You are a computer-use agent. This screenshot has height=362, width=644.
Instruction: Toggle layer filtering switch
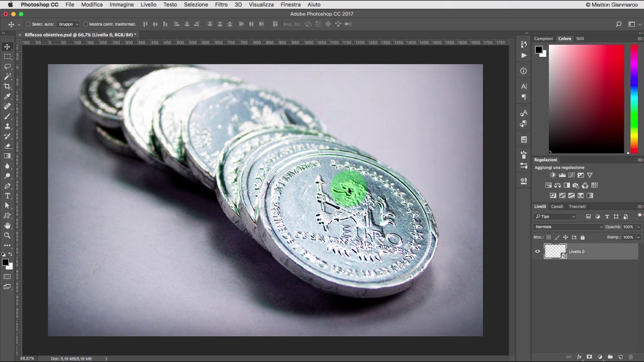[x=639, y=217]
